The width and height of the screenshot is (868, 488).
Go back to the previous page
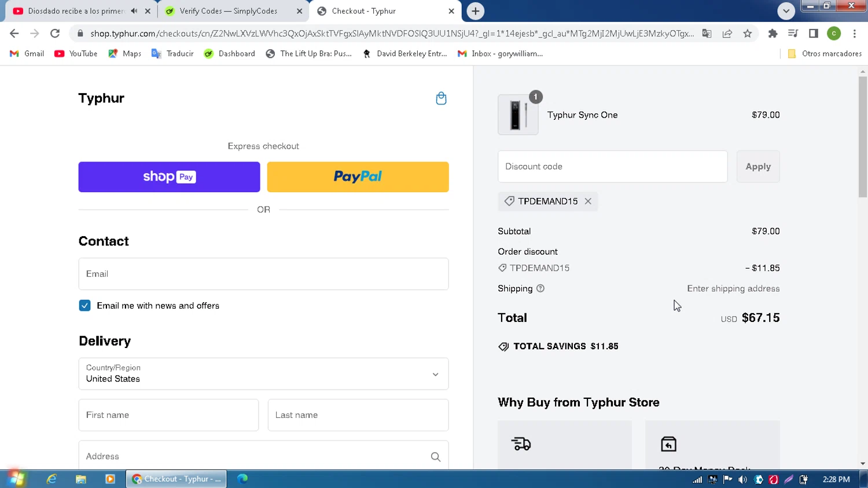point(14,34)
